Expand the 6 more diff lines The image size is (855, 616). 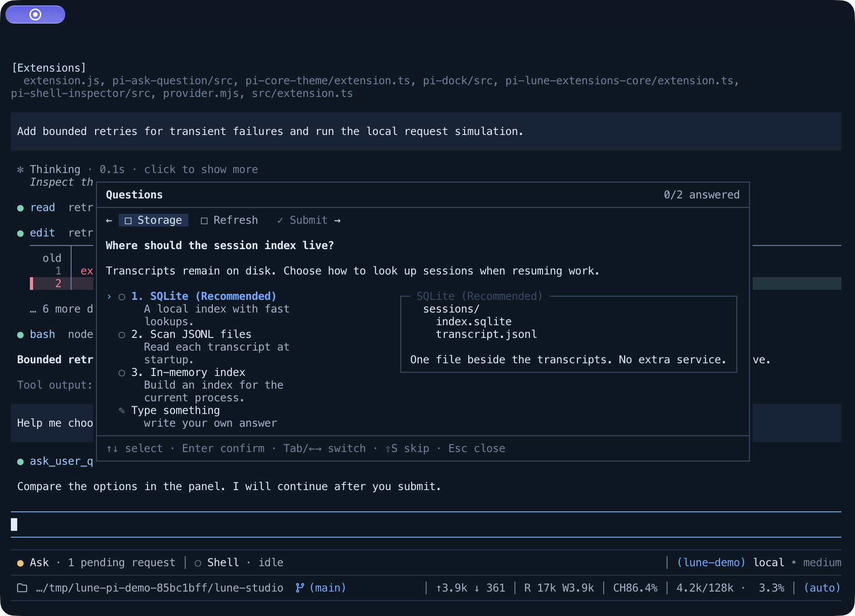(x=62, y=309)
